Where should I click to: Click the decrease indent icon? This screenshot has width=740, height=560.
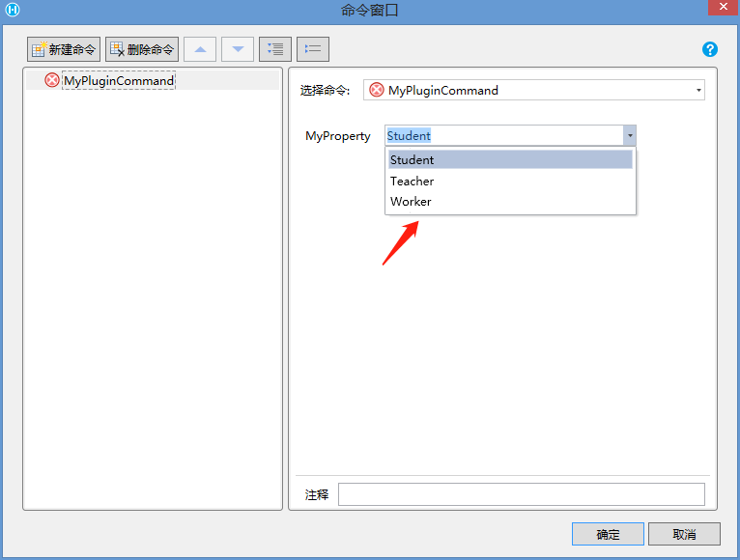pos(313,49)
